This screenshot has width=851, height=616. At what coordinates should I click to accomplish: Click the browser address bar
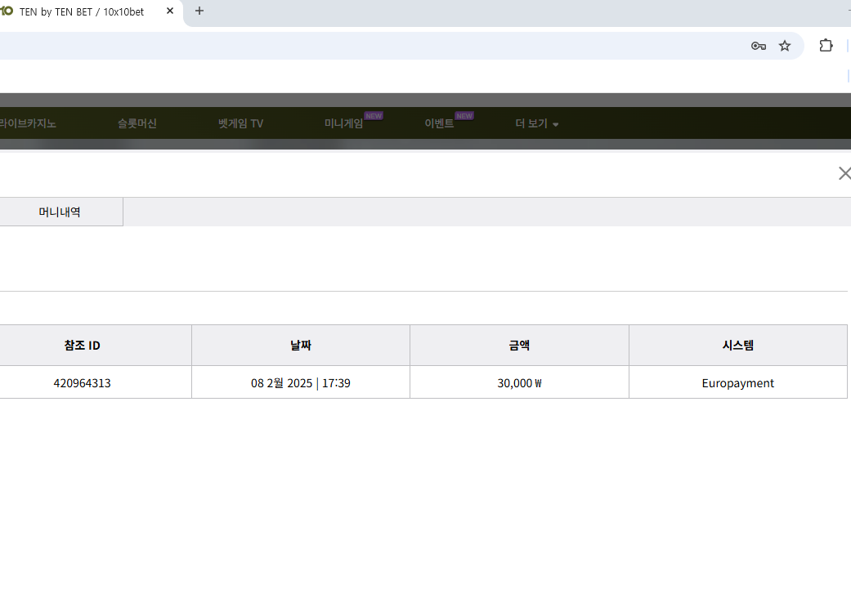[x=368, y=46]
